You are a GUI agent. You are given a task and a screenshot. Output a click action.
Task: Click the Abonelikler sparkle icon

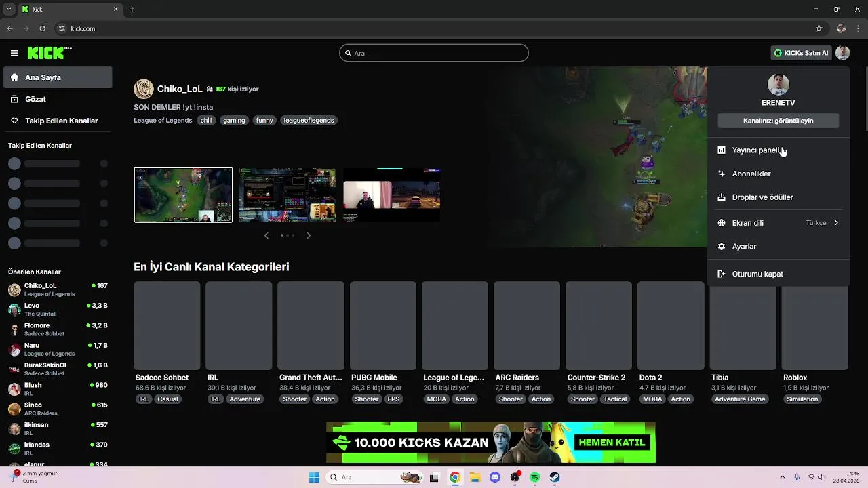tap(722, 174)
